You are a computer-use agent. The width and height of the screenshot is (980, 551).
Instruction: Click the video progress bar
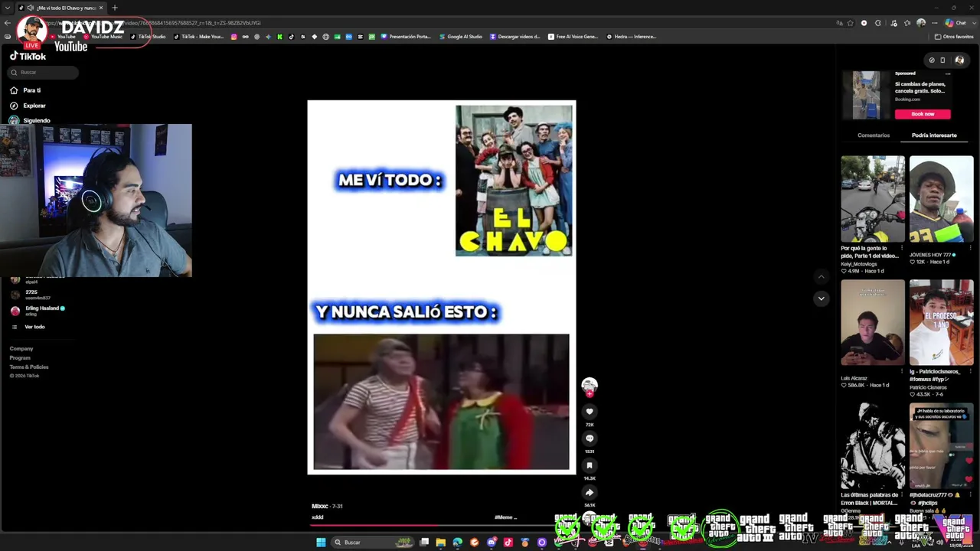pos(443,525)
